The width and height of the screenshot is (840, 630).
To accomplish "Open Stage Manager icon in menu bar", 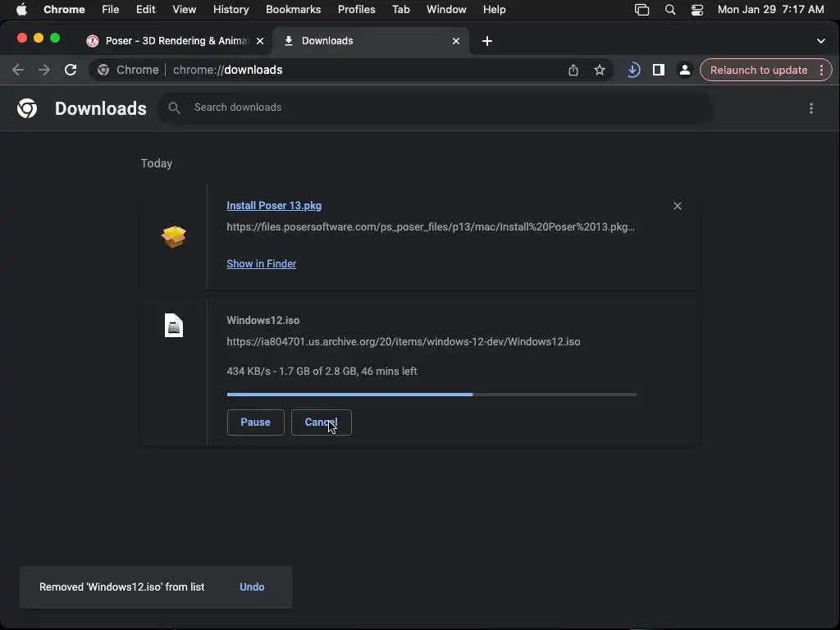I will pos(641,10).
